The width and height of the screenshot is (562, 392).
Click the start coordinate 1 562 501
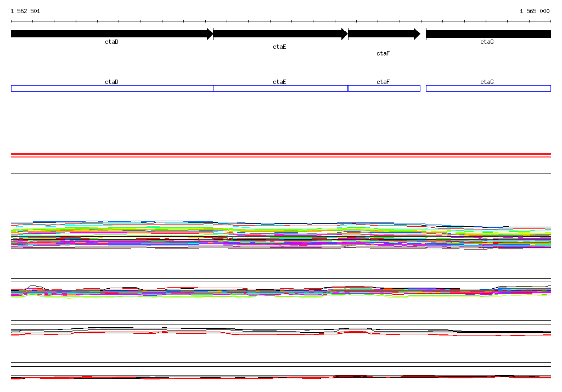point(25,11)
